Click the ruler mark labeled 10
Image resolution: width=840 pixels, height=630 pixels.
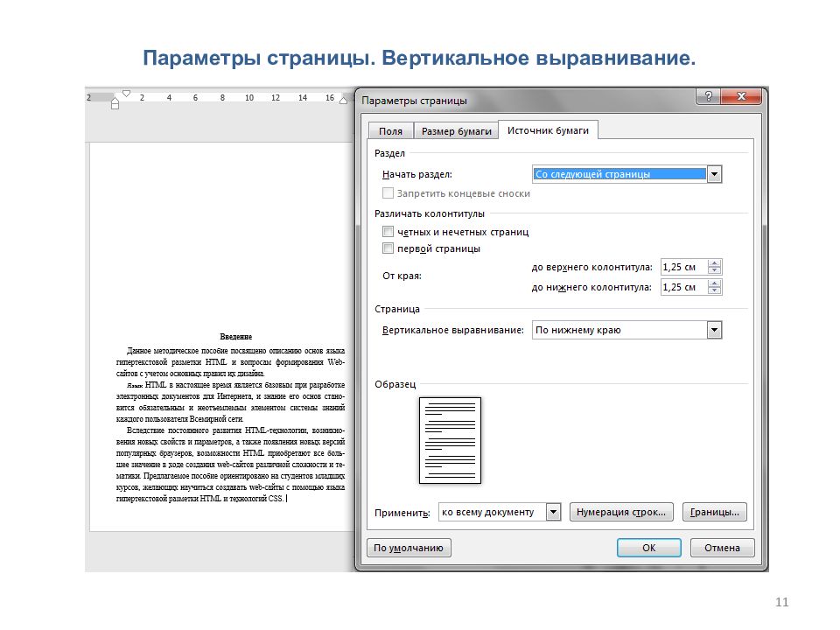point(249,98)
